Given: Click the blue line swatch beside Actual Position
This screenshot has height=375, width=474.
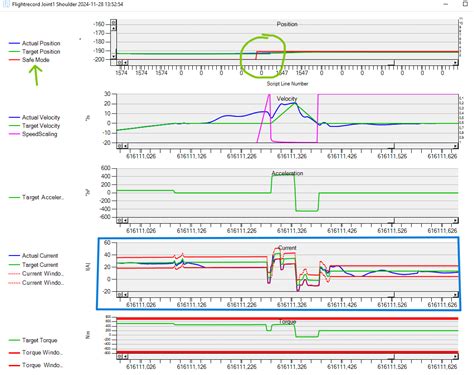Looking at the screenshot, I should click(14, 43).
